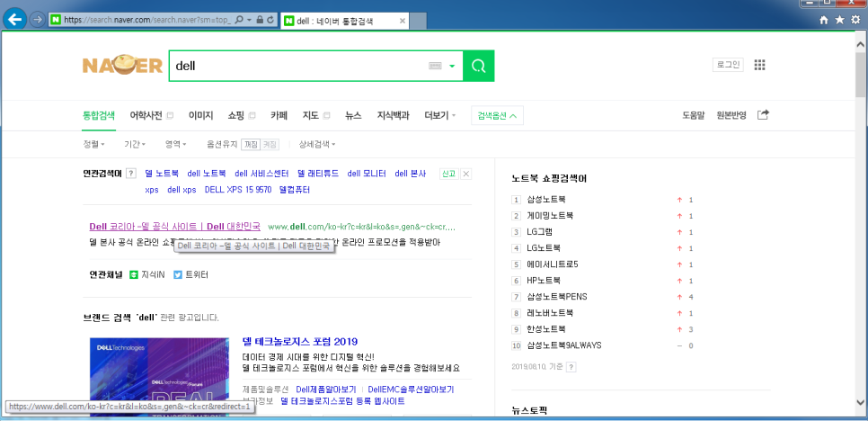Screen dimensions: 868x421
Task: Click the 신고 report button
Action: pyautogui.click(x=448, y=174)
